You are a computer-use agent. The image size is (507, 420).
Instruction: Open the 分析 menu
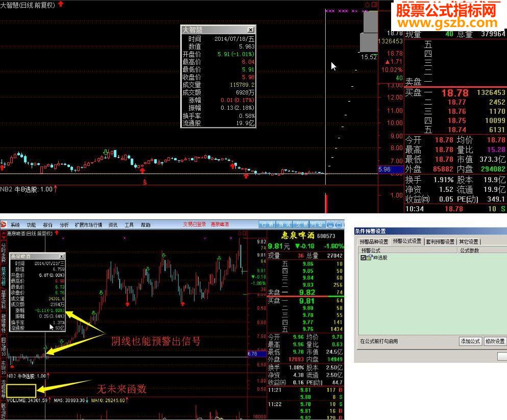click(x=64, y=225)
